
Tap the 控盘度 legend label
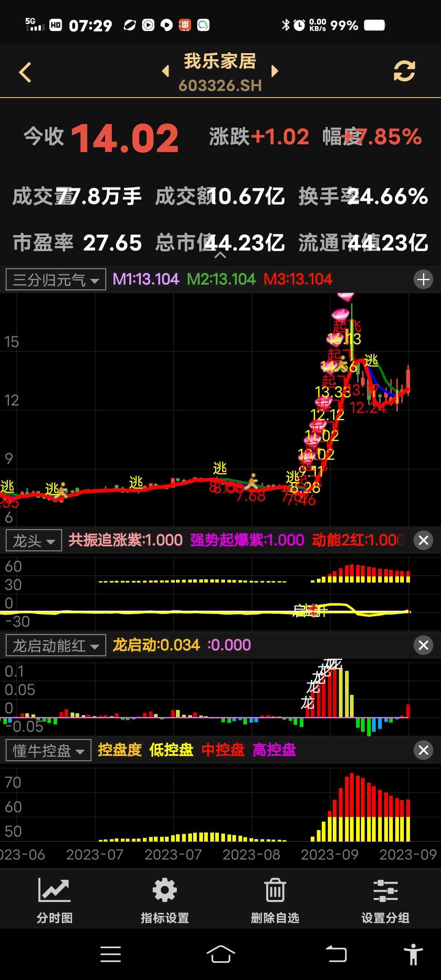click(x=120, y=750)
